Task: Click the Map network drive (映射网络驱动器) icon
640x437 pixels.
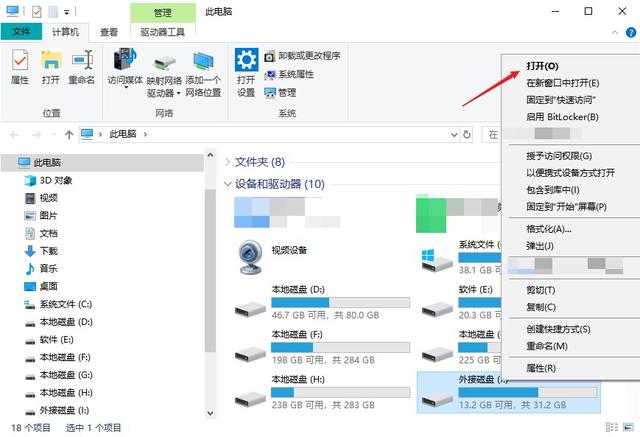Action: click(164, 62)
